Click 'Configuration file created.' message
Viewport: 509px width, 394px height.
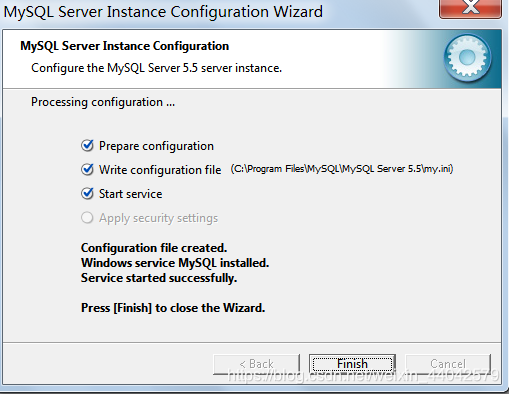click(154, 248)
